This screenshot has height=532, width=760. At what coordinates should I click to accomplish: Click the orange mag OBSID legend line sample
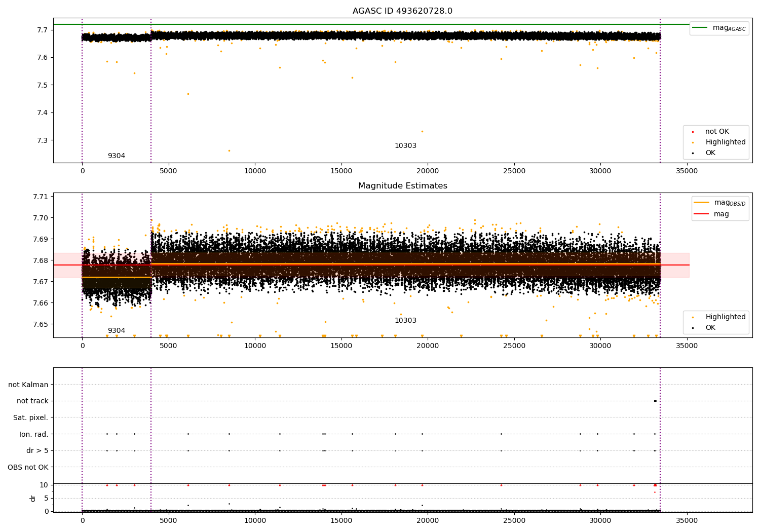701,203
